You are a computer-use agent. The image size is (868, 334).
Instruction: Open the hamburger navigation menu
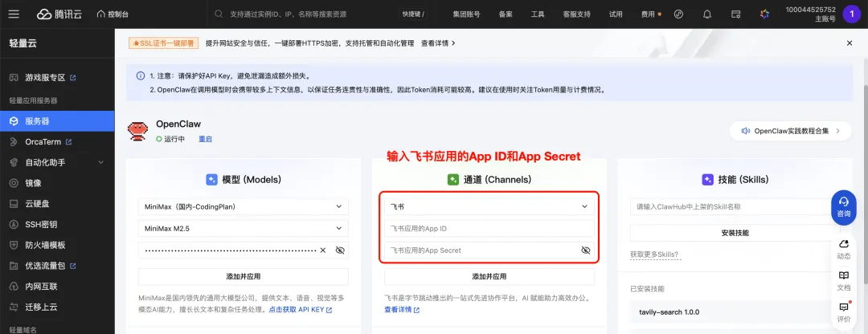[14, 14]
